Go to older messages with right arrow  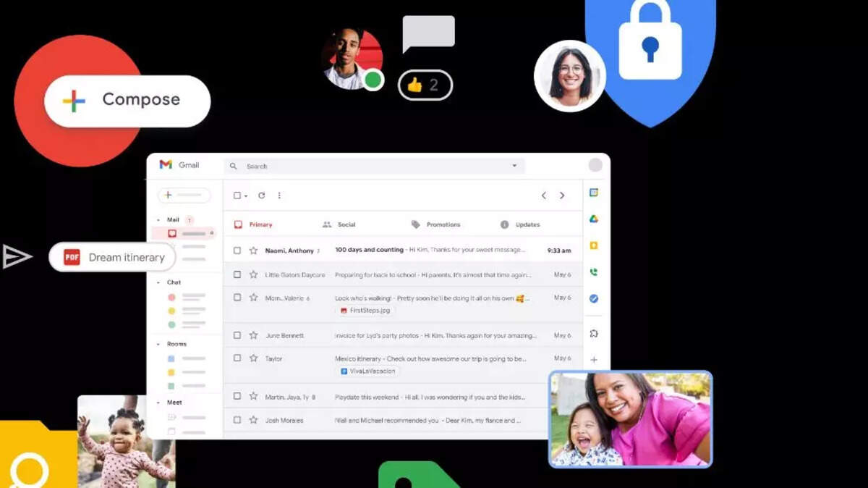click(562, 195)
